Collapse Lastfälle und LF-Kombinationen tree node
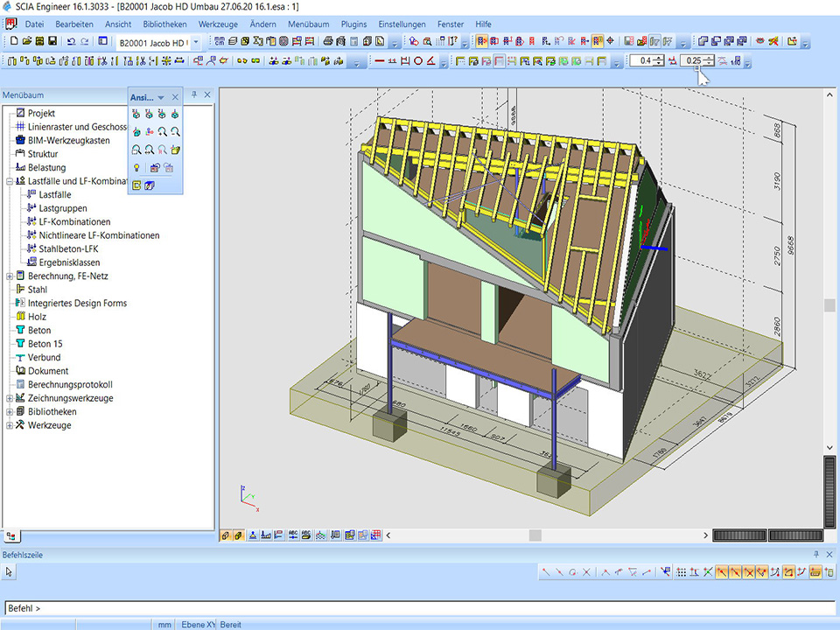The width and height of the screenshot is (840, 630). pos(10,181)
